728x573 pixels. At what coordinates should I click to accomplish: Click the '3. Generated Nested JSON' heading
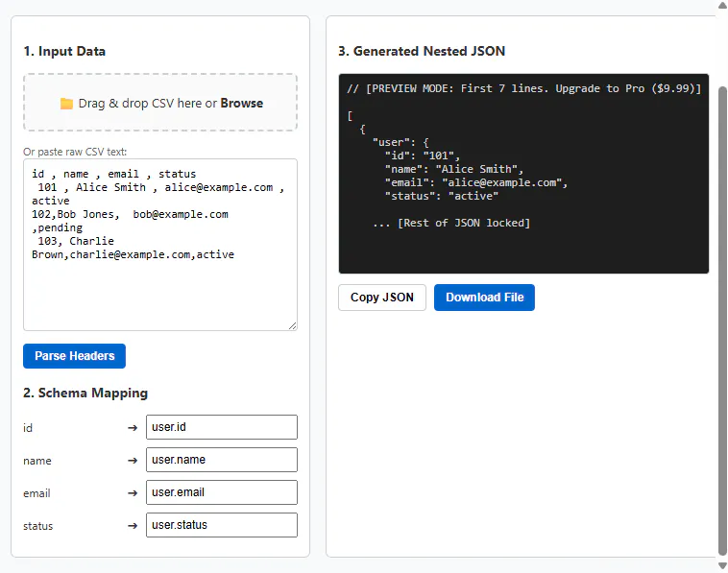click(422, 51)
